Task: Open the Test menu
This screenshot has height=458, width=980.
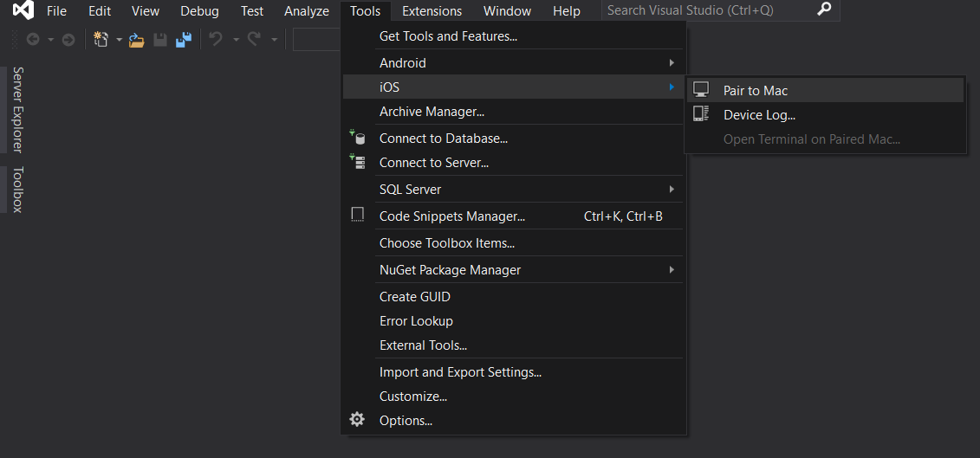Action: point(252,11)
